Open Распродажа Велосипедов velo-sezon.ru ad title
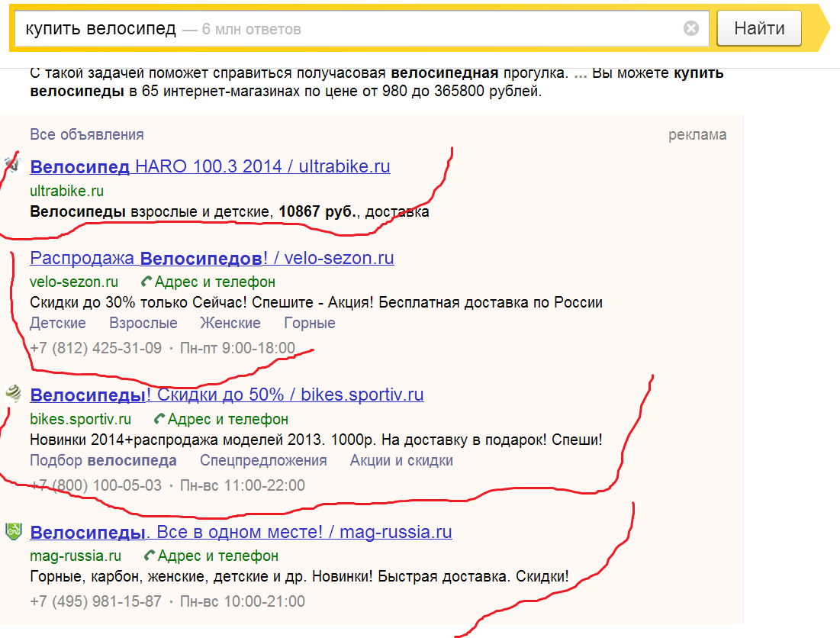 click(x=212, y=258)
